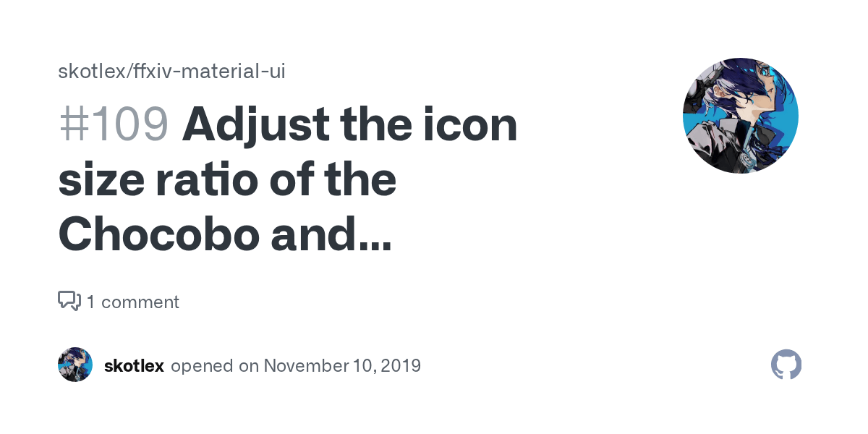Open the skotlex/ffxiv-material-ui repository path
Image resolution: width=868 pixels, height=434 pixels.
pos(171,72)
